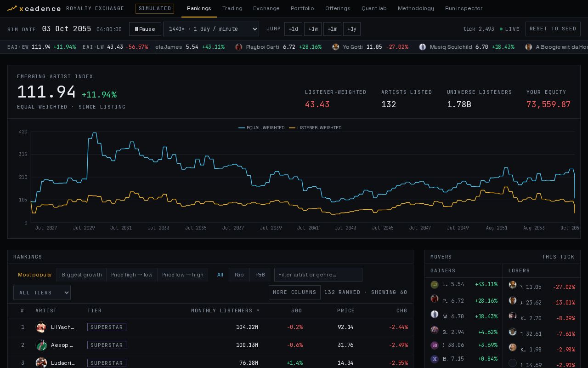Click Yo Gotti's avatar in the ticker

pyautogui.click(x=336, y=47)
